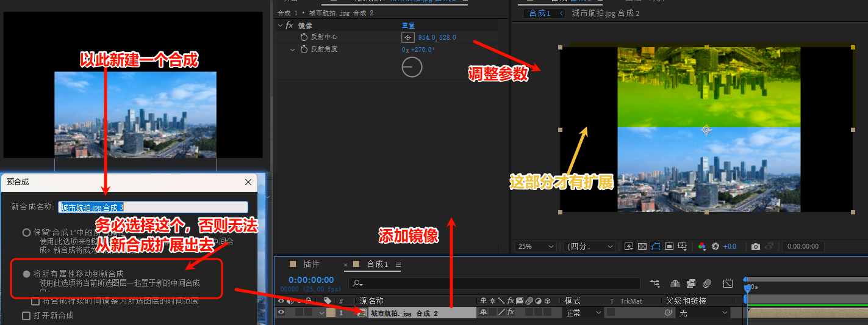
Task: Toggle the 反射角度 stopwatch keyframe icon
Action: pos(304,49)
